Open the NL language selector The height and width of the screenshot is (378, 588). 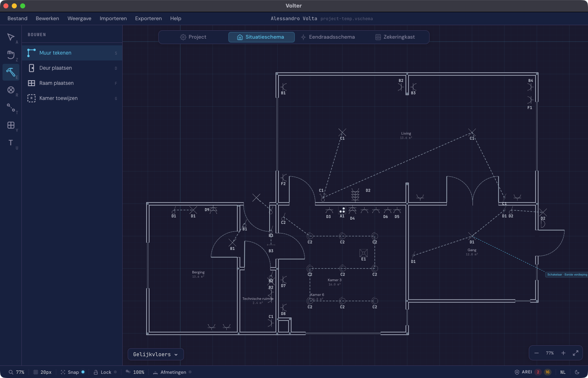[563, 372]
